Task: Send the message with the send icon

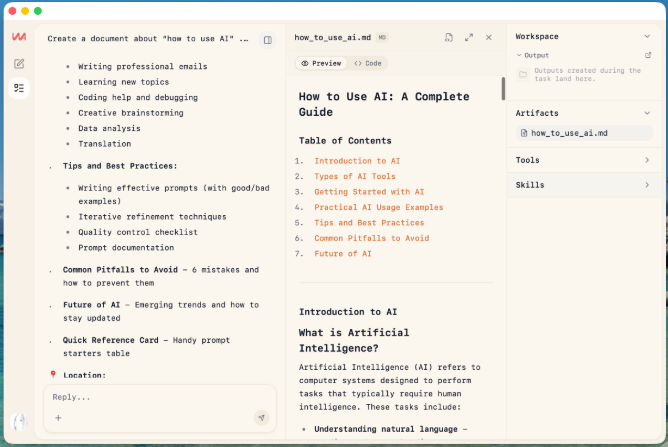Action: (262, 418)
